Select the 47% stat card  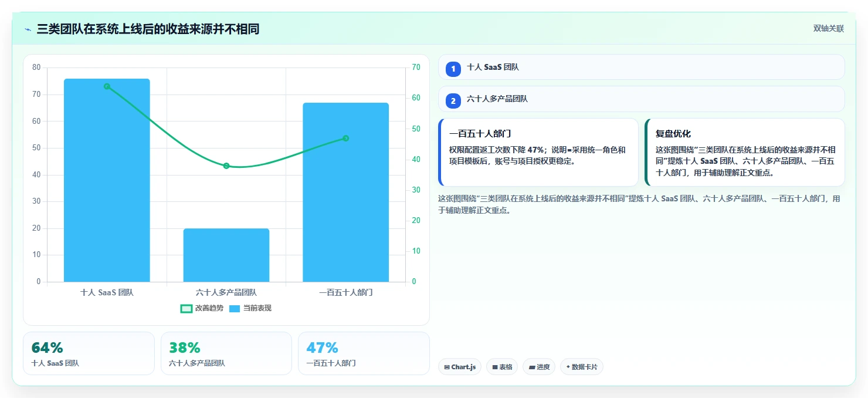coord(364,353)
